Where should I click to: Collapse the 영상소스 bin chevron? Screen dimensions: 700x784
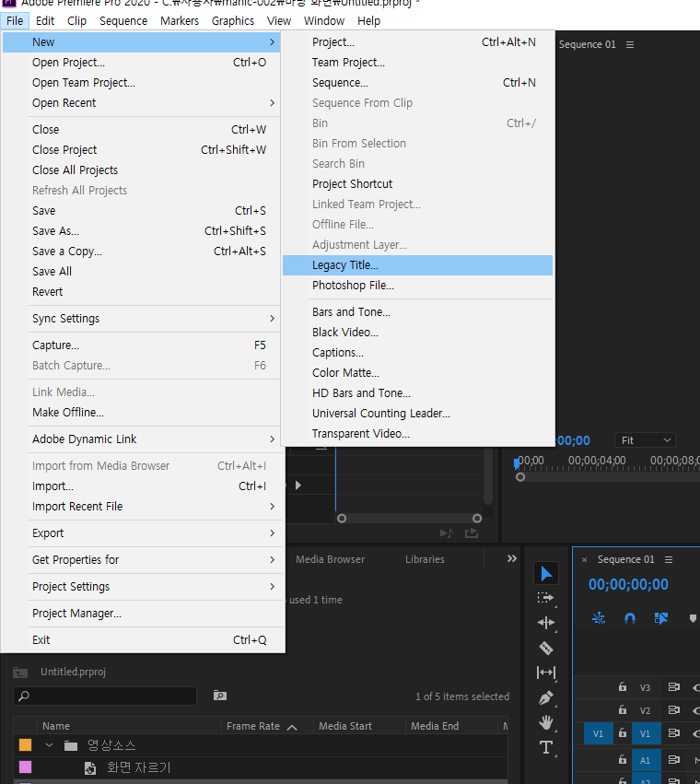click(x=49, y=745)
